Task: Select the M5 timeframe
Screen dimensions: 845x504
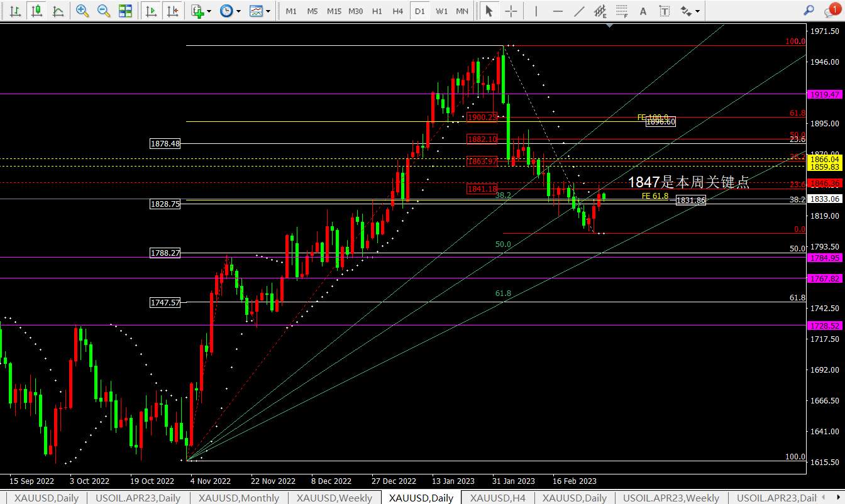Action: (312, 11)
